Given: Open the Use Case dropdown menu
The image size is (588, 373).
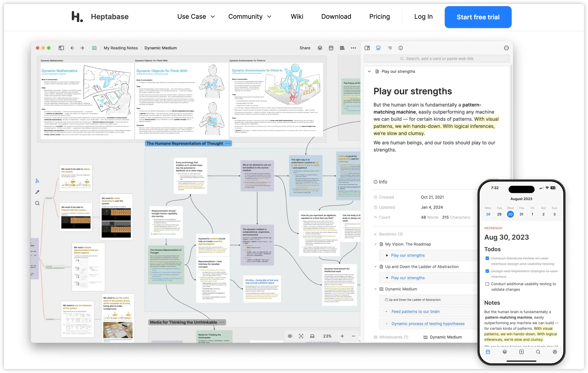Looking at the screenshot, I should (196, 17).
